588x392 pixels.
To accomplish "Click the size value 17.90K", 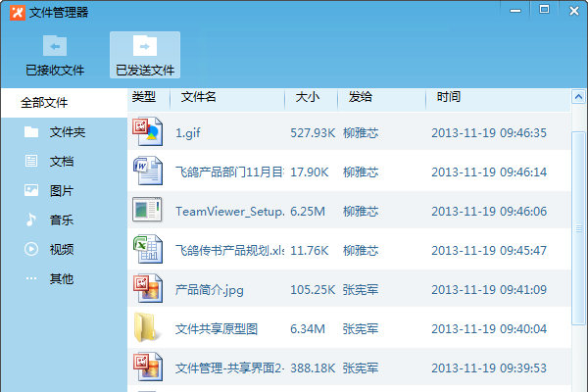I will pyautogui.click(x=310, y=172).
